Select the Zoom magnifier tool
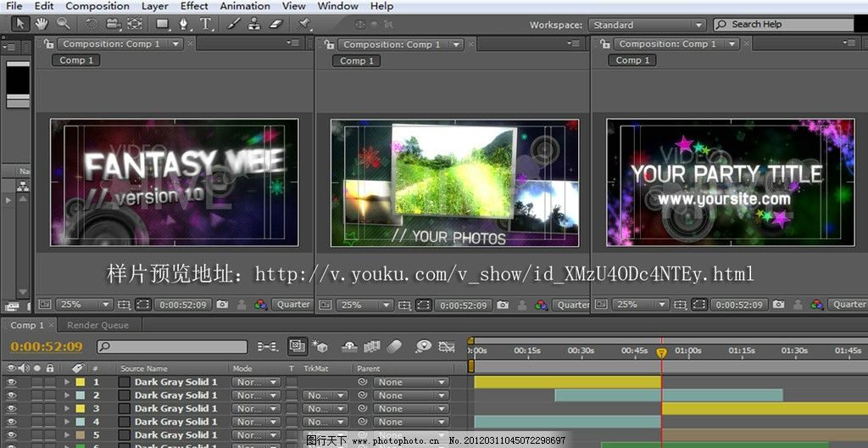The image size is (868, 448). pos(63,24)
